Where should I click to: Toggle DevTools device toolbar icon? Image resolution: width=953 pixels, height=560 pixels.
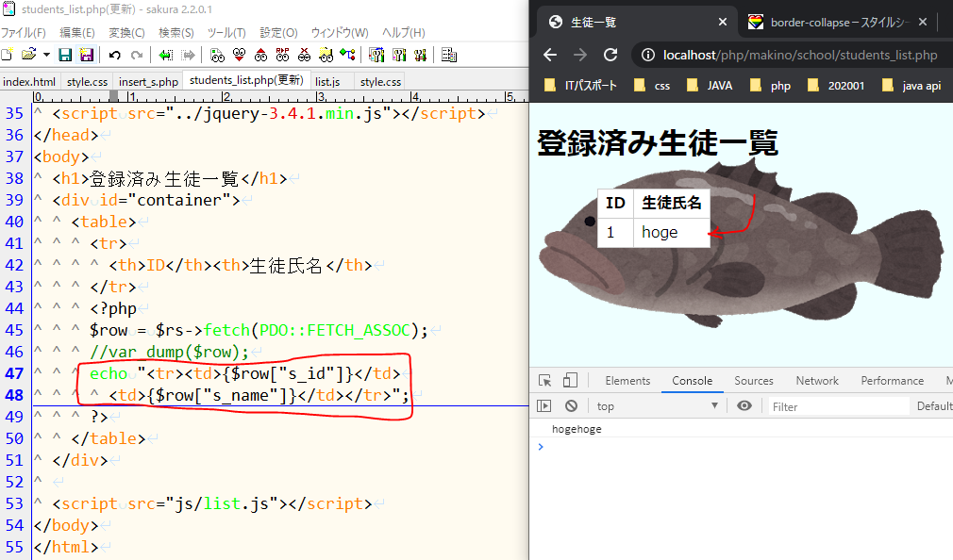570,381
